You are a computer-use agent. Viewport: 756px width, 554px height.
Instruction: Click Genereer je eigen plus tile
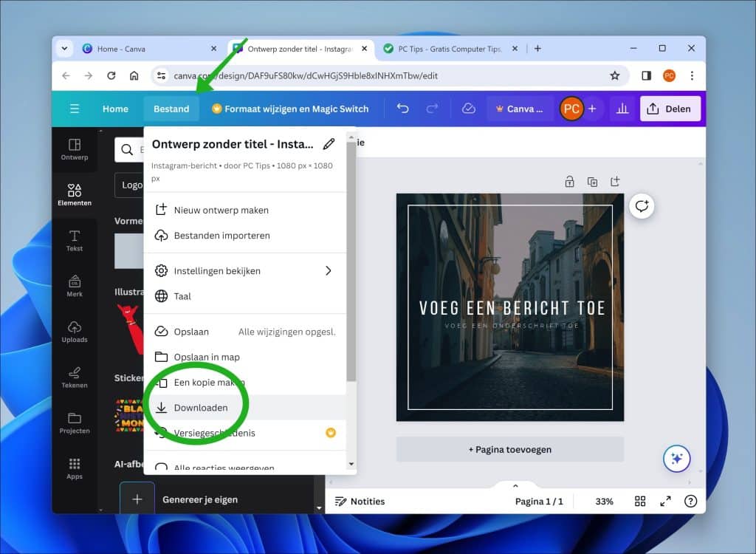pyautogui.click(x=137, y=499)
